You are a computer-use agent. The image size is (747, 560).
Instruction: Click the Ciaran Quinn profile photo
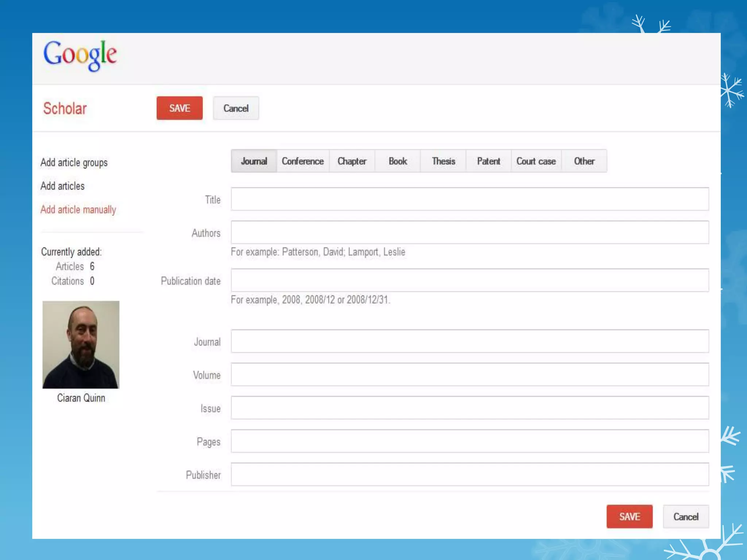[x=81, y=345]
